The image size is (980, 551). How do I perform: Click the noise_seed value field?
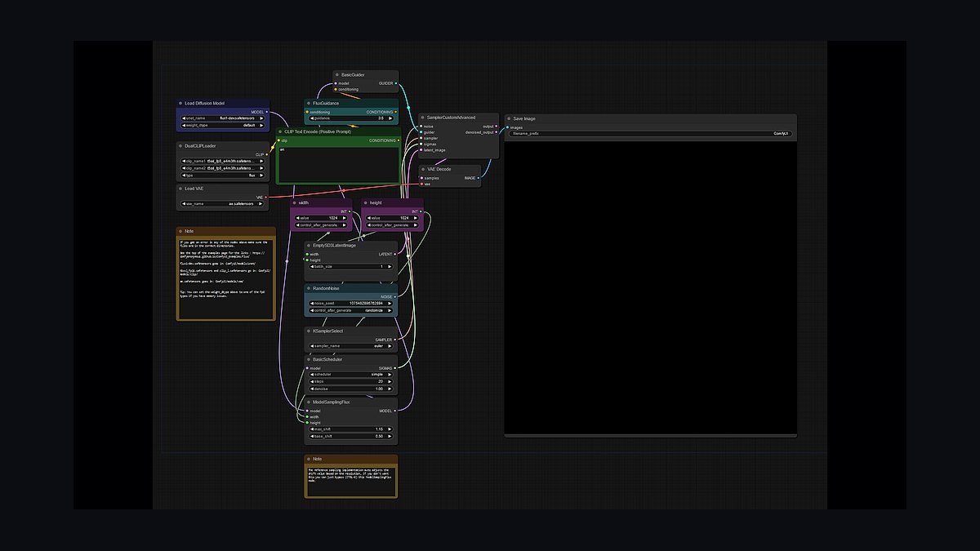(351, 303)
